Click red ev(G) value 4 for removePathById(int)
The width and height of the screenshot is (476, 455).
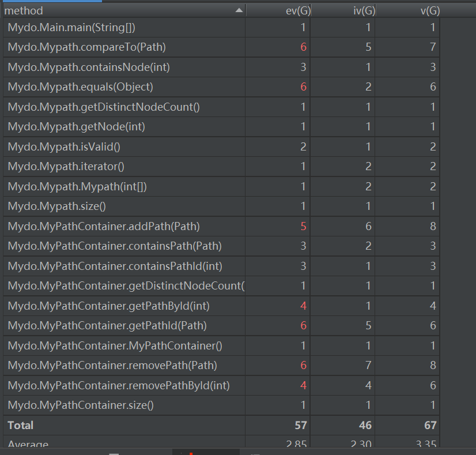[x=303, y=385]
